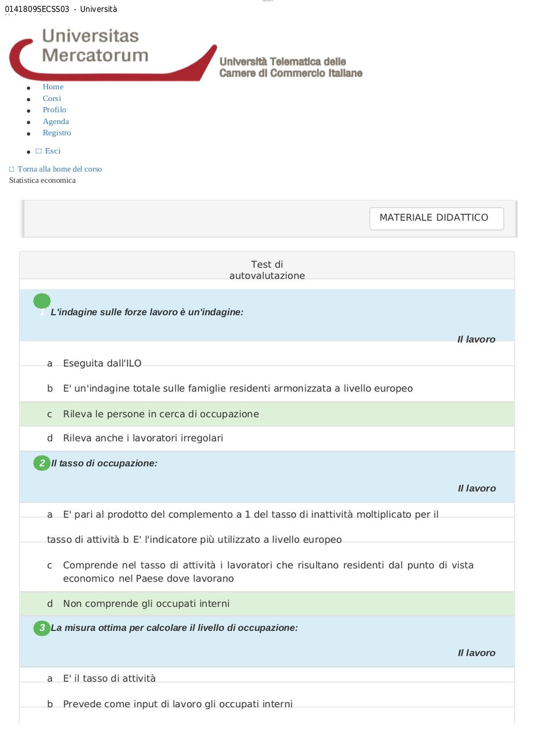Go to the Profilo page

55,110
